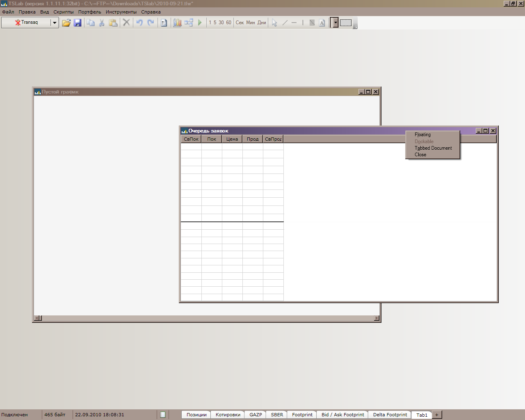Open the Инструменты menu
Screen dimensions: 525x420
coord(121,12)
